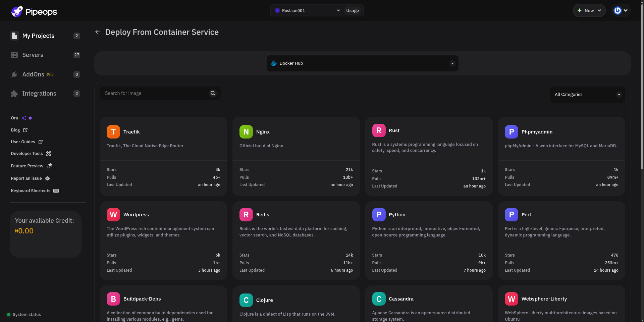Click the Rust pink R icon
644x322 pixels.
pos(379,130)
